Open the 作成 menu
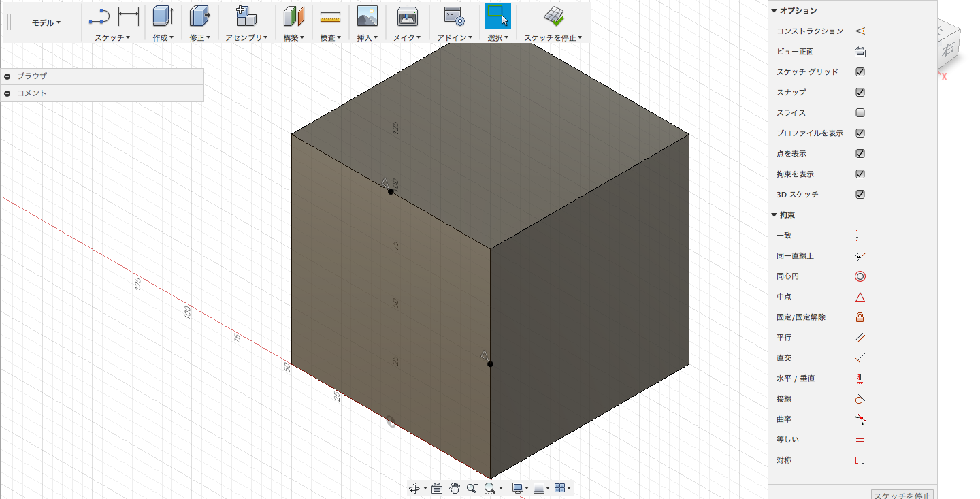The width and height of the screenshot is (980, 499). (x=163, y=38)
